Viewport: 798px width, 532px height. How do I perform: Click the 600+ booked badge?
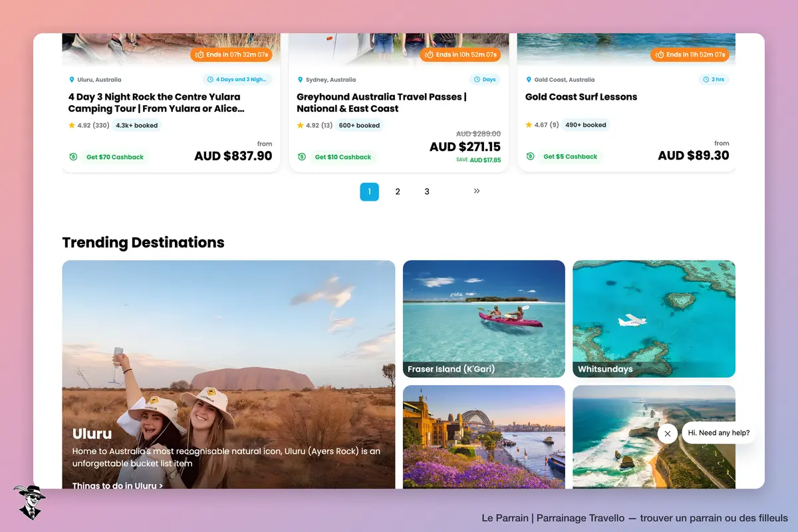(x=359, y=125)
